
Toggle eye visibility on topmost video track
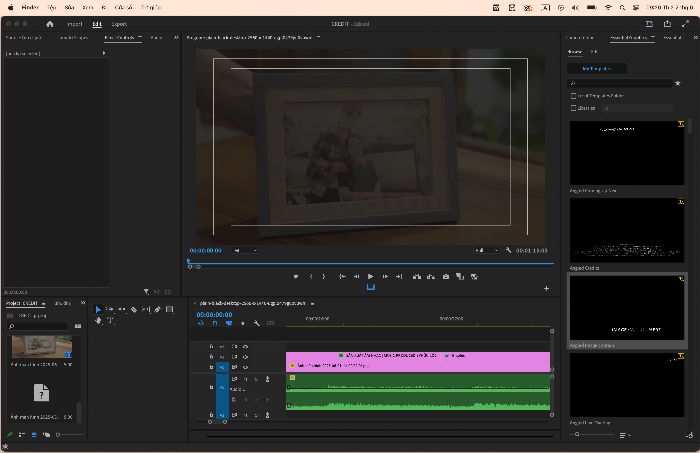pos(245,346)
